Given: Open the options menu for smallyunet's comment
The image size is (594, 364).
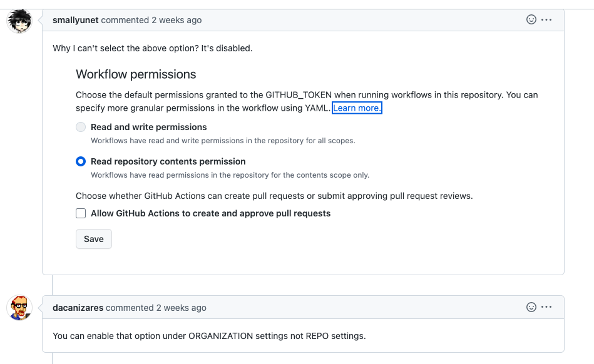Looking at the screenshot, I should click(546, 19).
